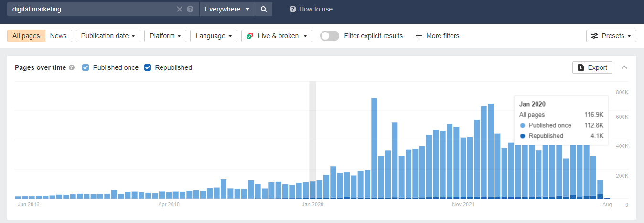
Task: Switch to the All pages tab
Action: click(x=26, y=36)
